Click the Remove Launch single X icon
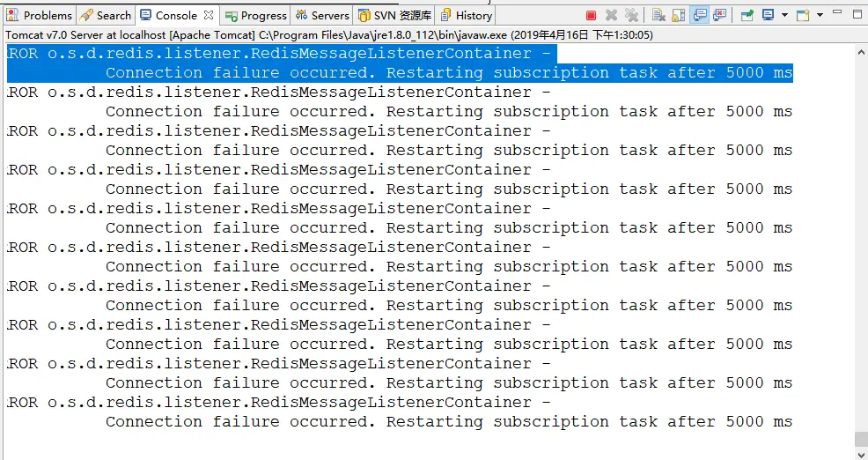This screenshot has height=460, width=868. pos(611,16)
